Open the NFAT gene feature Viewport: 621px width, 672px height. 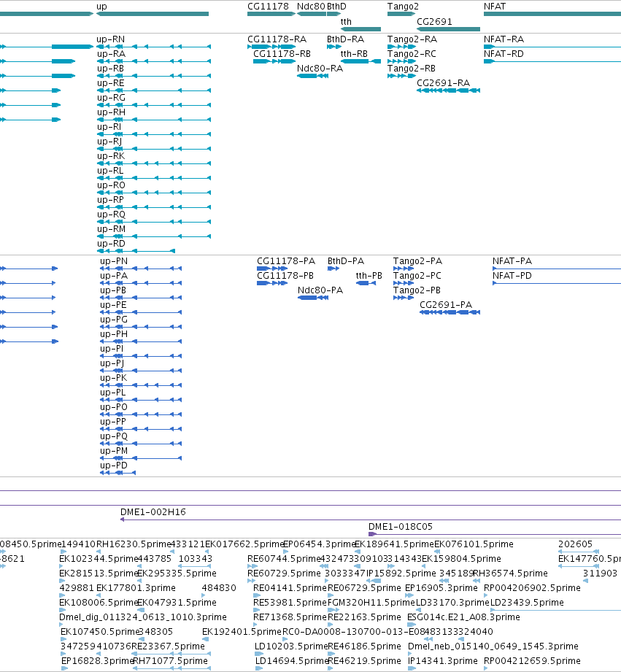click(552, 14)
